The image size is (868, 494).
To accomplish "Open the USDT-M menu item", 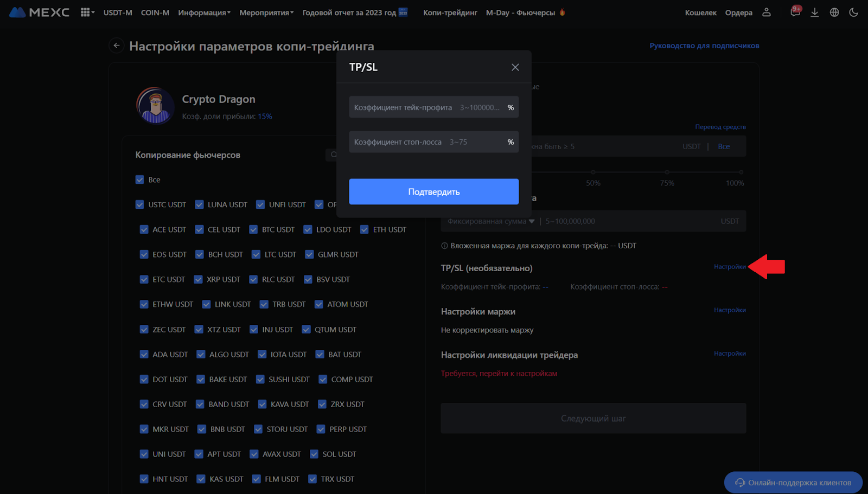I will (x=118, y=12).
